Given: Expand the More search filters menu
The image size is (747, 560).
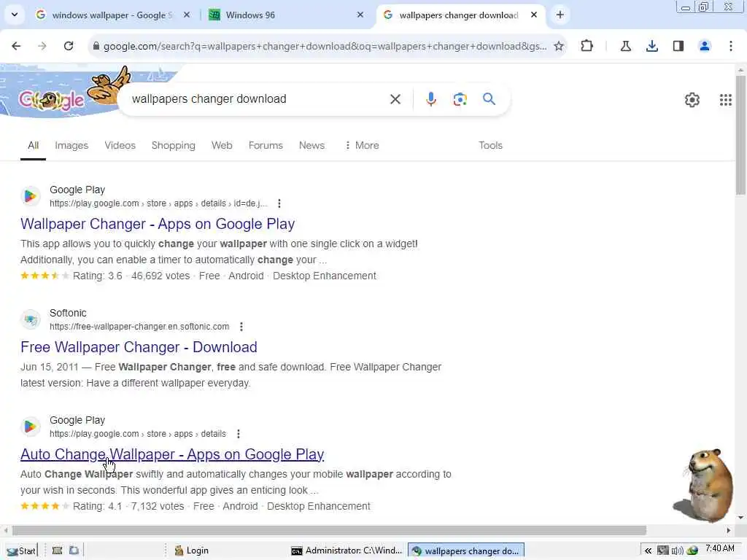Looking at the screenshot, I should [x=362, y=145].
